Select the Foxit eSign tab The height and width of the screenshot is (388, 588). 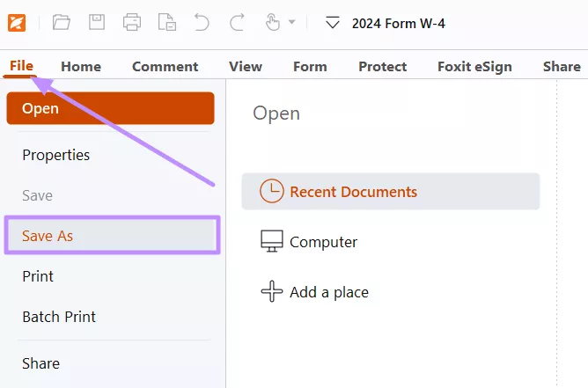[x=474, y=66]
